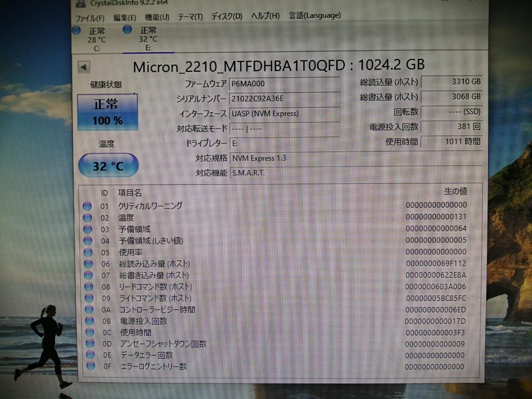
Task: Click the serial number field
Action: point(284,99)
